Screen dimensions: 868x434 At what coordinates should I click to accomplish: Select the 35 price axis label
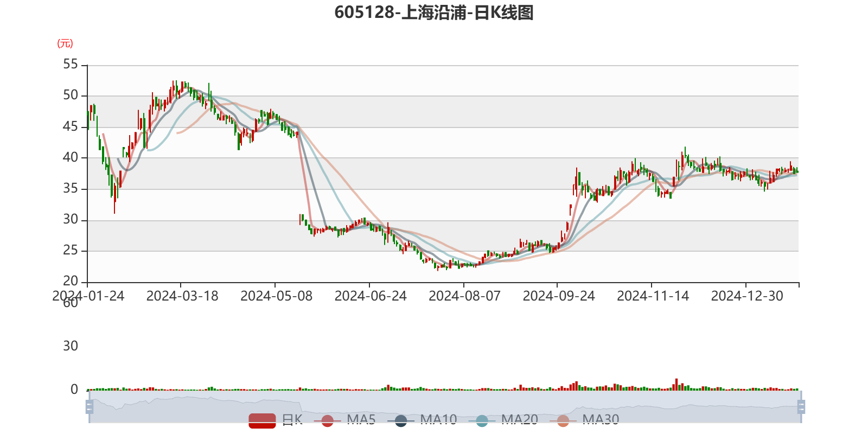(x=71, y=189)
